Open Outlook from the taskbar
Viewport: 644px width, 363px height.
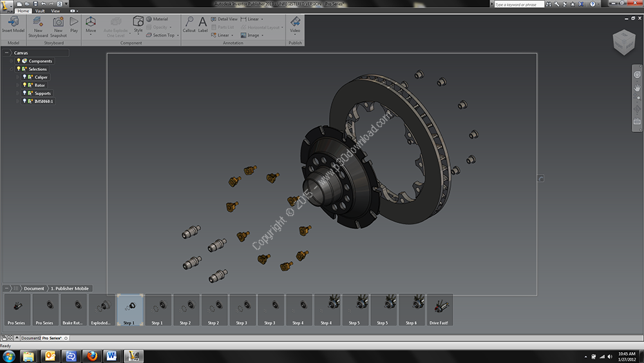point(50,356)
